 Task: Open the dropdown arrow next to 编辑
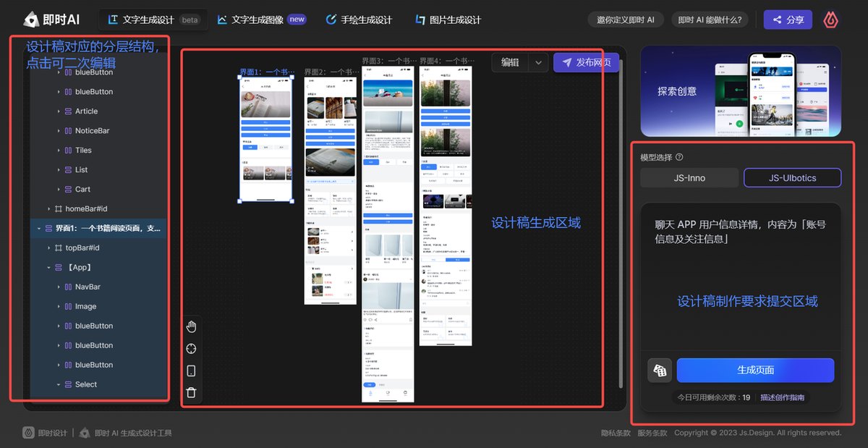(538, 63)
